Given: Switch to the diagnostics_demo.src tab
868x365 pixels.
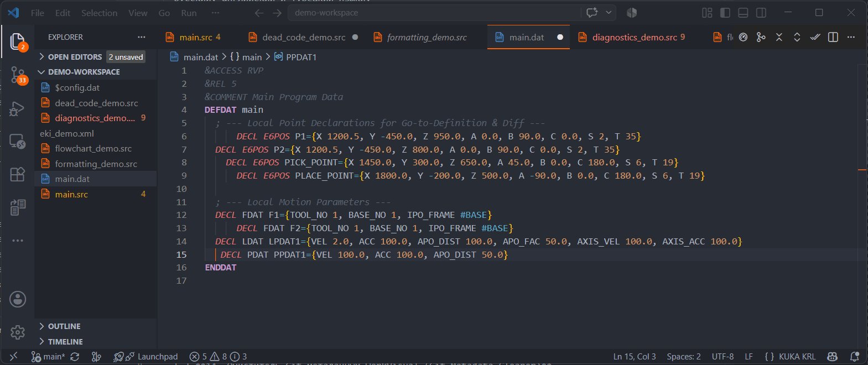Looking at the screenshot, I should click(x=635, y=37).
